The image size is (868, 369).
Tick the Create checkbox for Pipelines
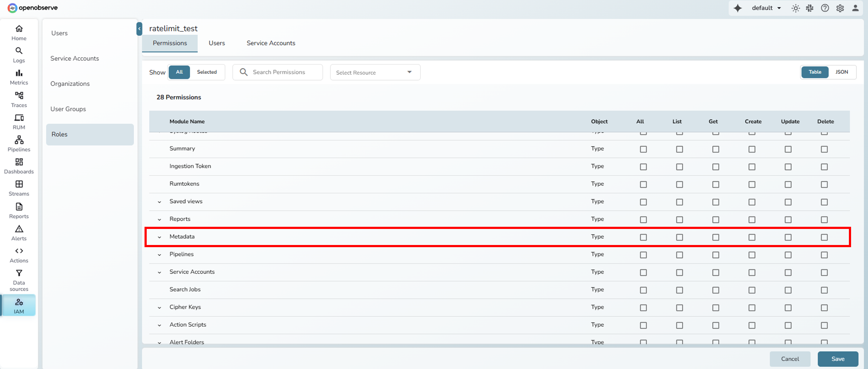tap(752, 255)
